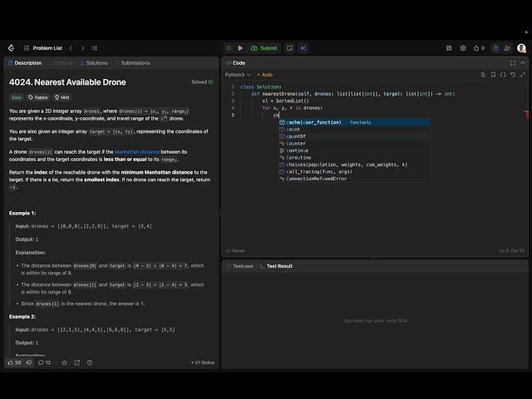Open the Topics tag

pyautogui.click(x=38, y=97)
